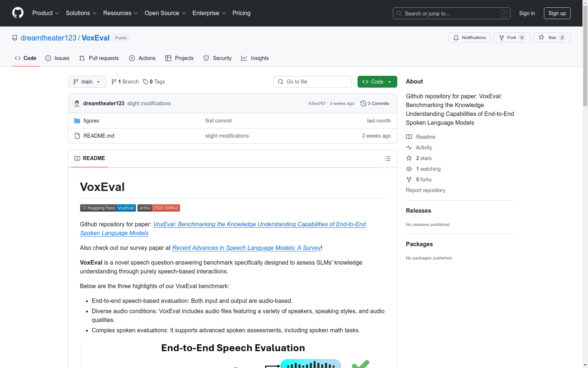Click the dreamtheater123 avatar image

tap(77, 103)
